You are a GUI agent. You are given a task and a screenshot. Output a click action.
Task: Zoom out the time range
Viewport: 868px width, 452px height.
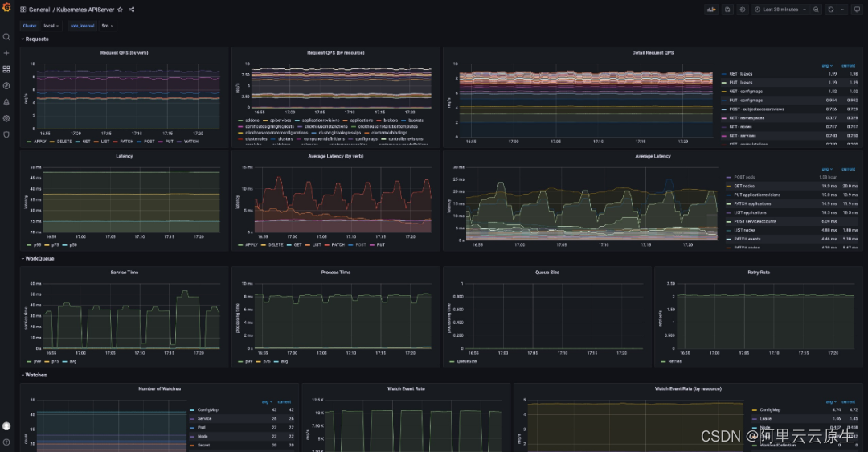(816, 10)
